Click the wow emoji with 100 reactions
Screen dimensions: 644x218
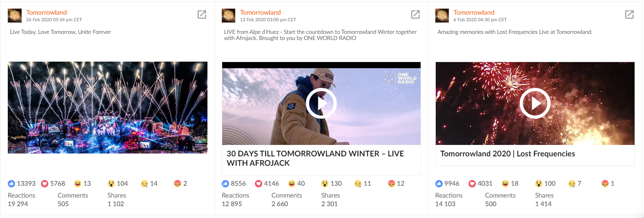click(539, 184)
